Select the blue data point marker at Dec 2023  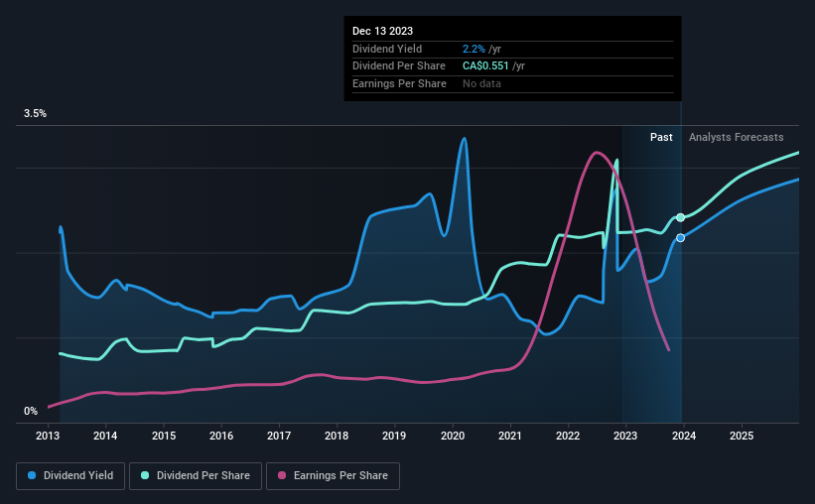click(680, 237)
